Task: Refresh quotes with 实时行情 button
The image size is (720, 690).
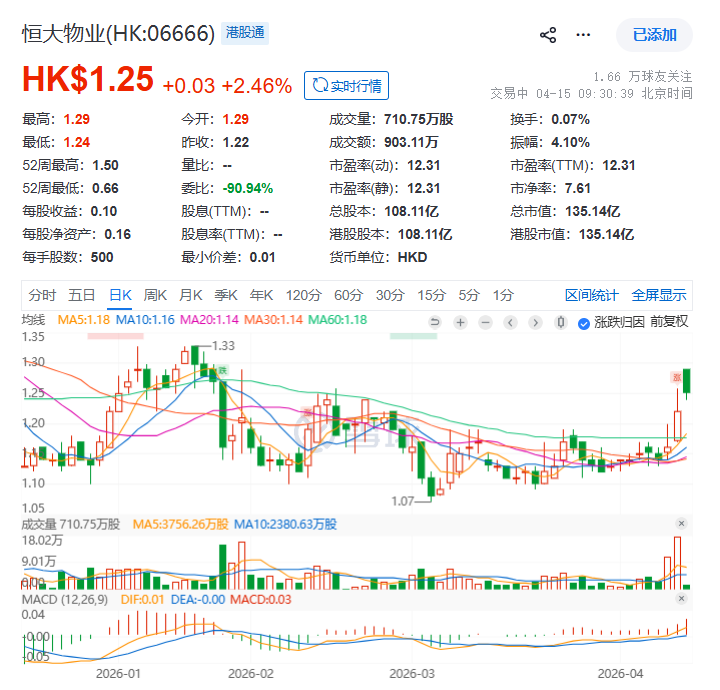Action: point(346,85)
